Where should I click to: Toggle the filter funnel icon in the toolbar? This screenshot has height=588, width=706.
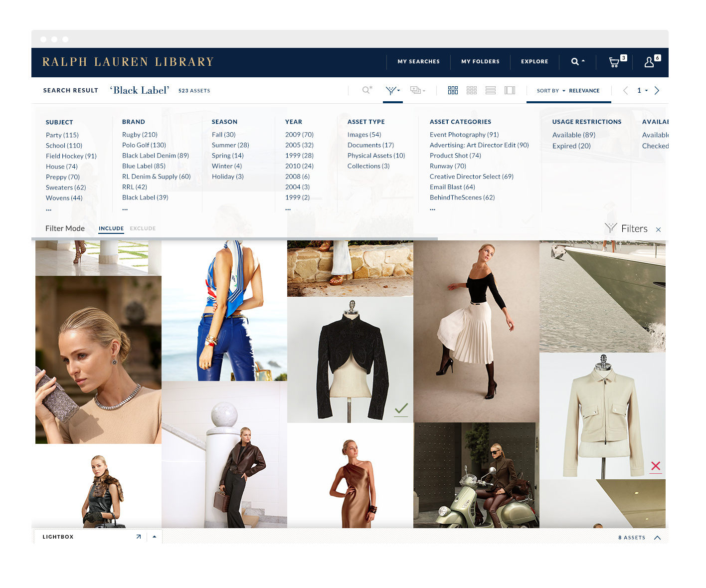pos(392,90)
